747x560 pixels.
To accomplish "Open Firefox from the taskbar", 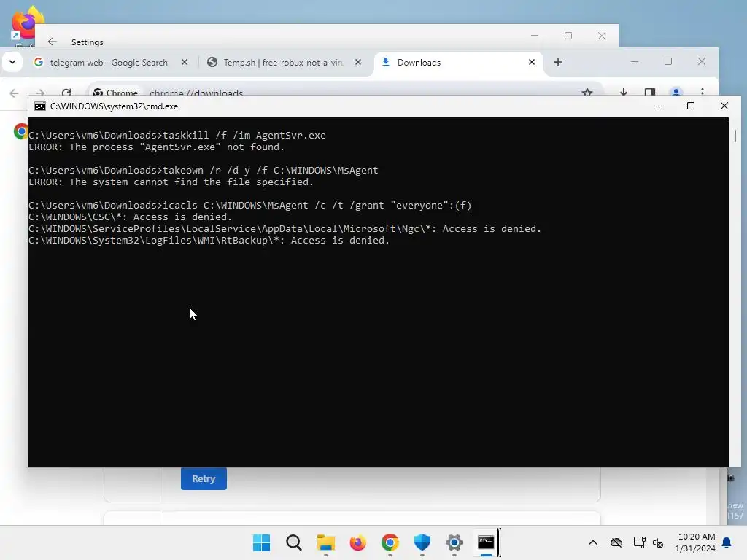I will click(x=357, y=542).
